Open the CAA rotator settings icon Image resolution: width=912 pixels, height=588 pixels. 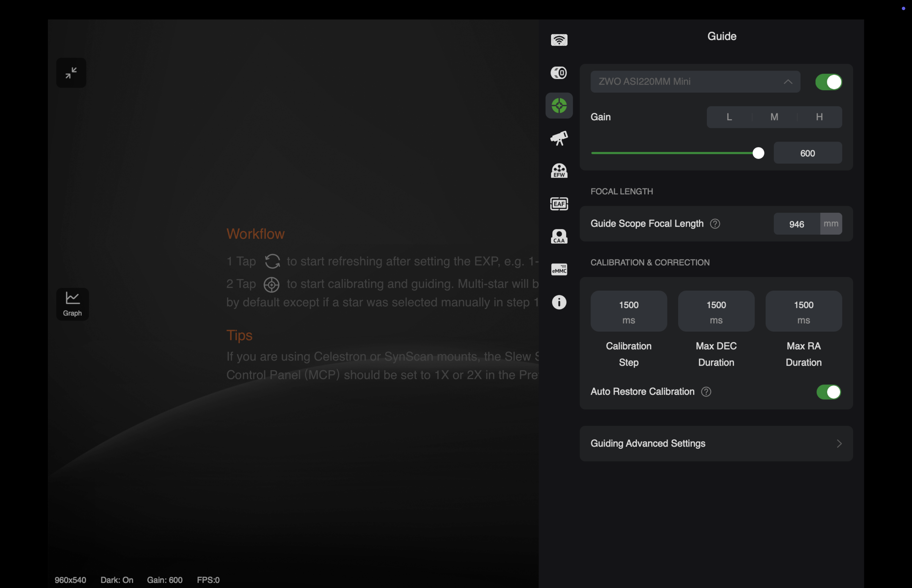click(x=559, y=236)
